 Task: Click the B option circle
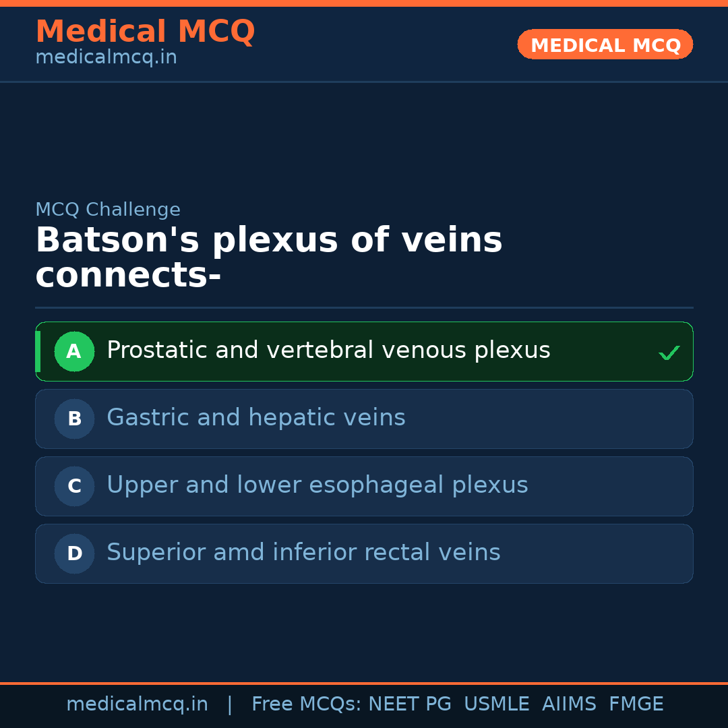pyautogui.click(x=74, y=419)
